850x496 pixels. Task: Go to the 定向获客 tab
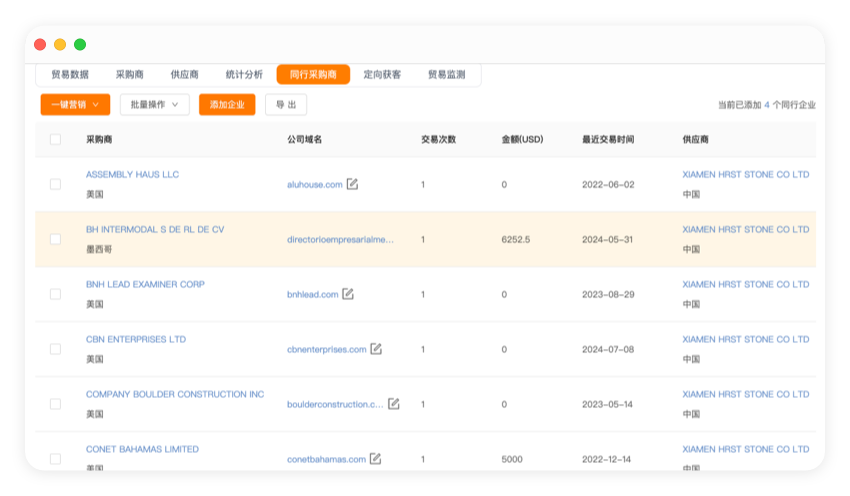coord(382,74)
